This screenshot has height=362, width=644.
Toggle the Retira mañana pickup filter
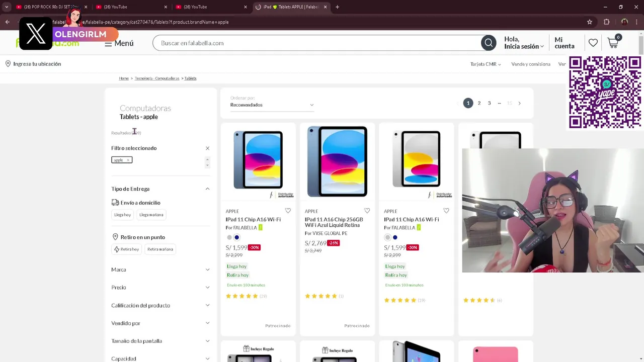coord(160,249)
